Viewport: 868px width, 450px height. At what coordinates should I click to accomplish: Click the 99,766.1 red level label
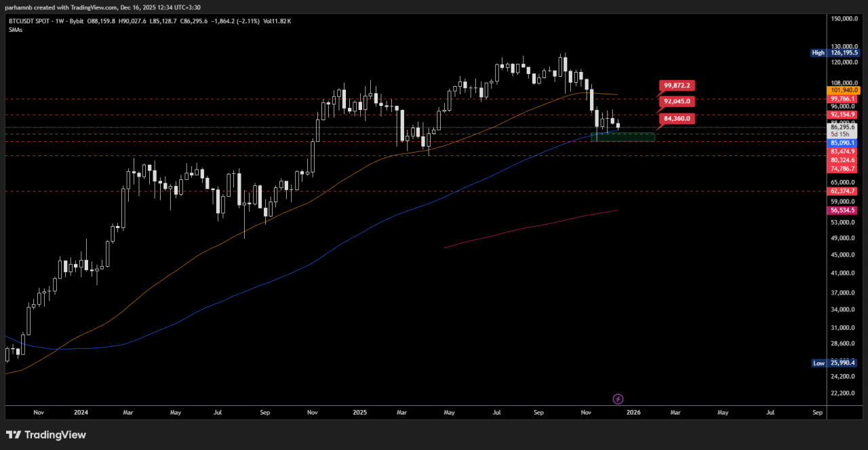844,99
